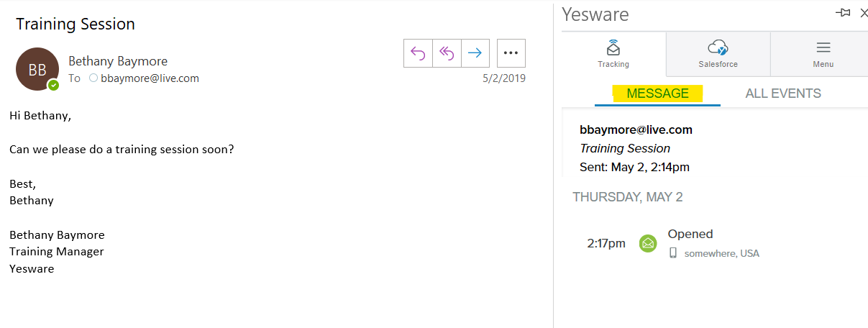868x328 pixels.
Task: Click the Training Session subject in Yesware panel
Action: pyautogui.click(x=625, y=148)
